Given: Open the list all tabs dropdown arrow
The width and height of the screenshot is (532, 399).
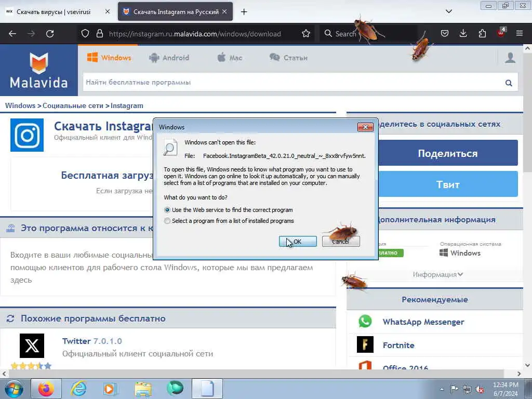Looking at the screenshot, I should pyautogui.click(x=448, y=11).
